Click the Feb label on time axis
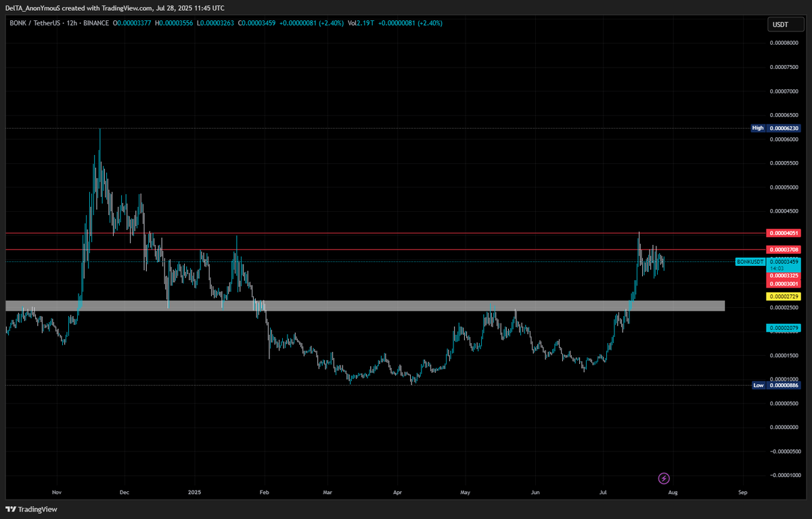Viewport: 812px width, 519px height. click(265, 493)
